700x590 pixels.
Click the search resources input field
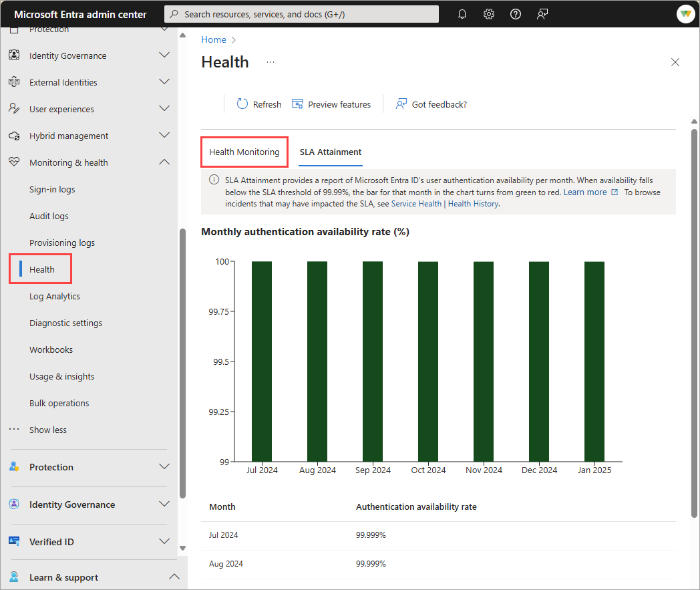coord(301,14)
